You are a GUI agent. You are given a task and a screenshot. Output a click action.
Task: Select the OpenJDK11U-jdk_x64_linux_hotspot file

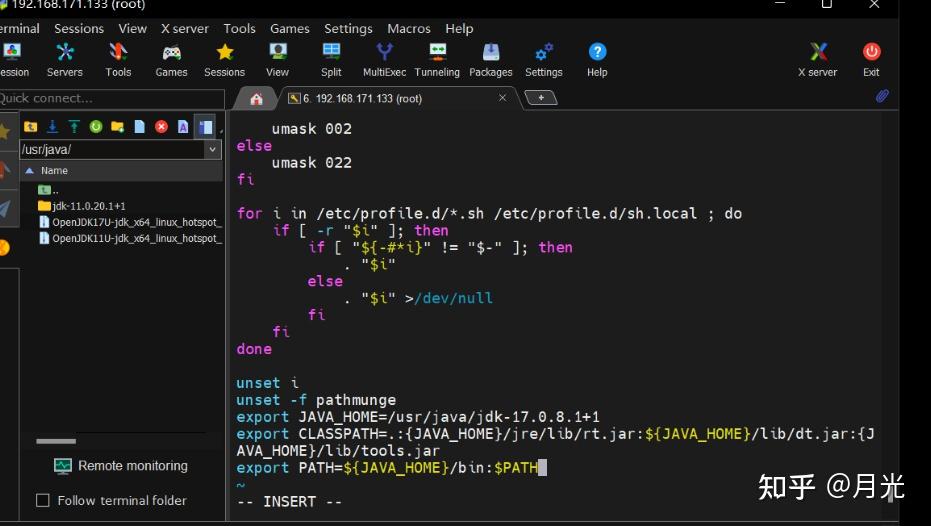(x=130, y=238)
